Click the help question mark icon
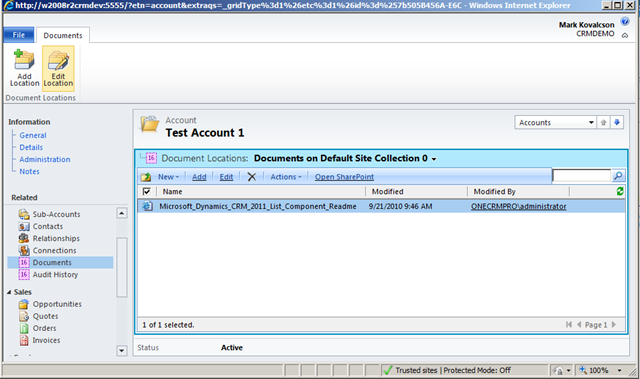This screenshot has width=640, height=379. point(624,21)
